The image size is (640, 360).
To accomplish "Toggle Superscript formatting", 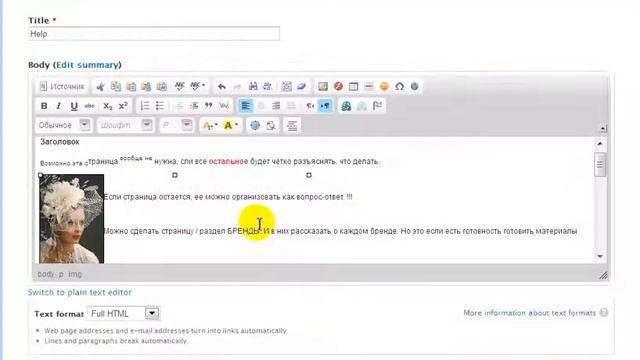I will [123, 106].
